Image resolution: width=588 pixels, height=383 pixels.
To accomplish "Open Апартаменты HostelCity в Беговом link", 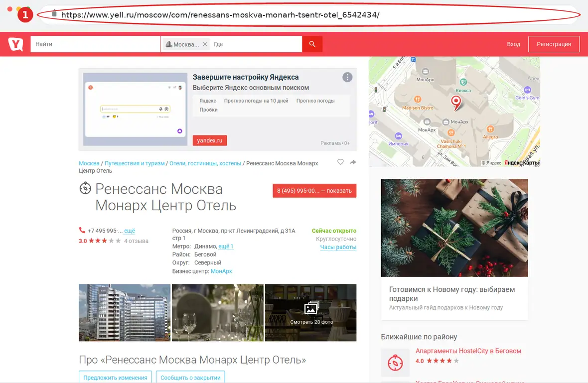I will (x=468, y=351).
